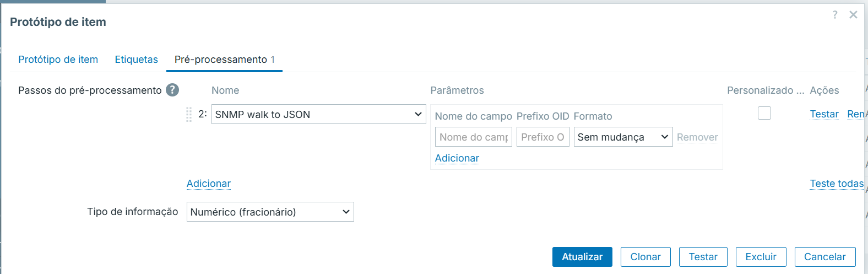Select the Pré-processamento tab
The image size is (868, 274).
coord(224,59)
